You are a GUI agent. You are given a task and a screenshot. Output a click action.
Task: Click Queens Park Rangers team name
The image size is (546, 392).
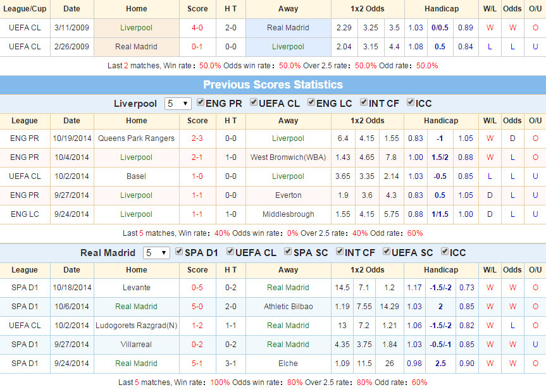(136, 138)
